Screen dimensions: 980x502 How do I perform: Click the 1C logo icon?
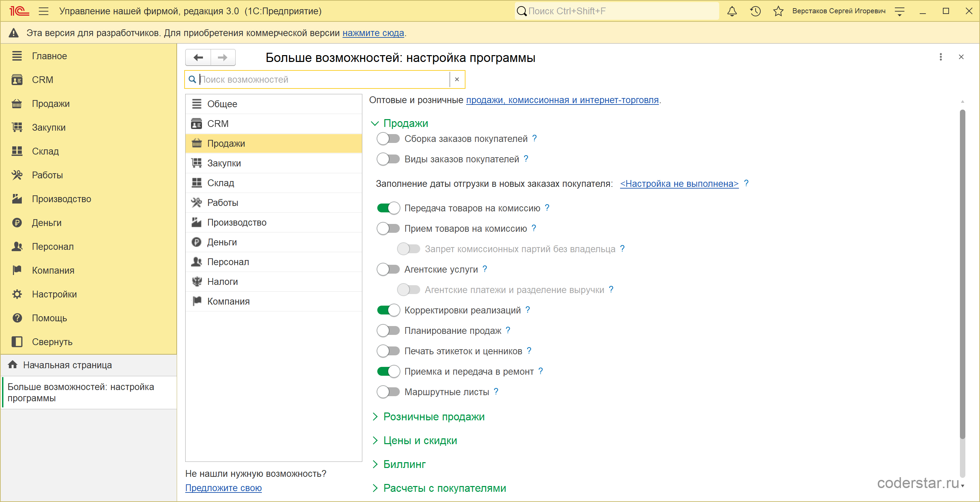pyautogui.click(x=19, y=12)
